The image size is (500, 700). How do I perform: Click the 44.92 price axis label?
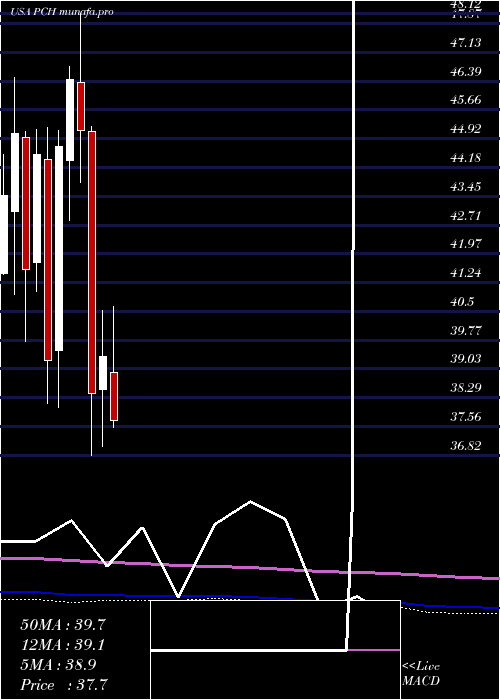tap(466, 129)
